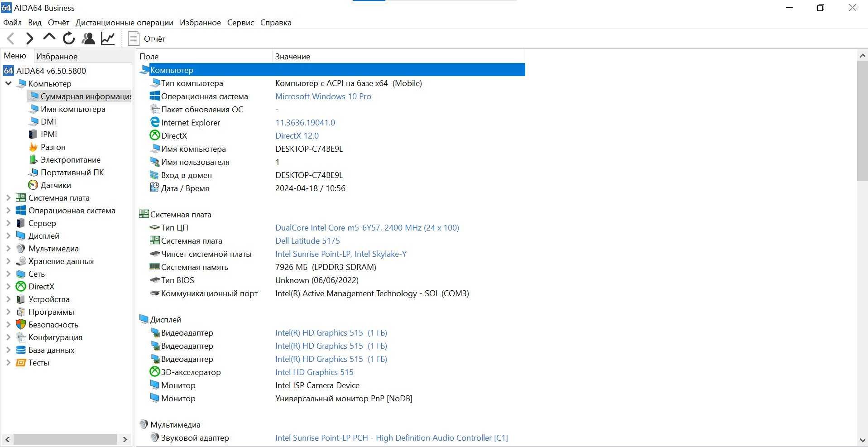Click the Forward navigation arrow
The height and width of the screenshot is (447, 868).
[x=29, y=38]
